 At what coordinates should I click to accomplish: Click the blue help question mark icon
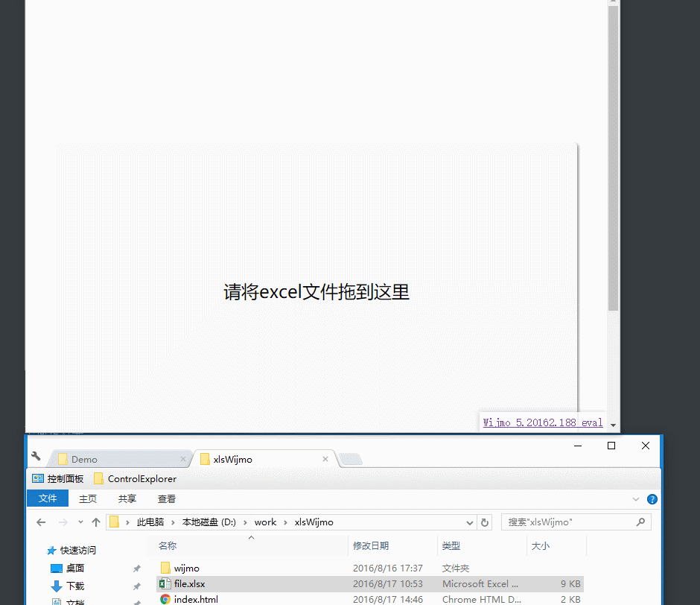(652, 499)
